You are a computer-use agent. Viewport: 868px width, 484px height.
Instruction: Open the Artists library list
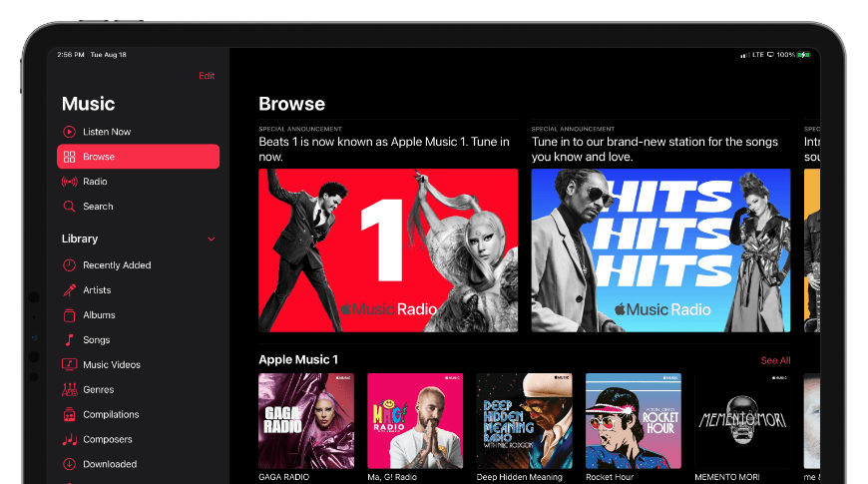click(139, 290)
